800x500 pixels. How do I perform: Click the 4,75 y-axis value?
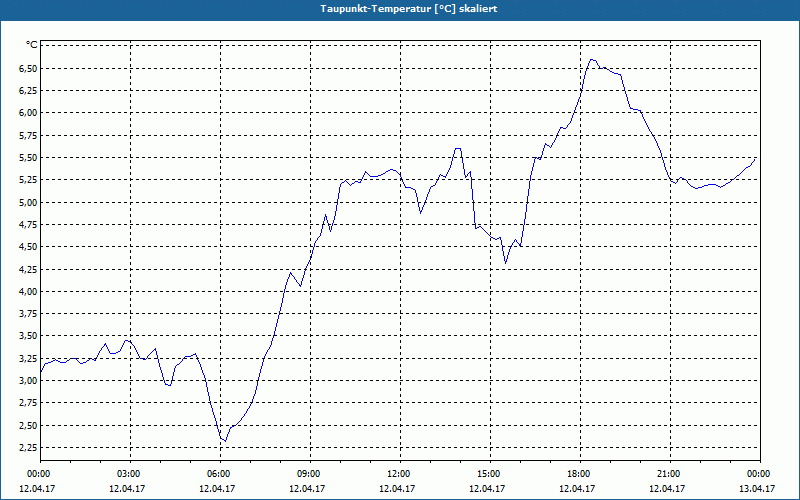[x=28, y=224]
